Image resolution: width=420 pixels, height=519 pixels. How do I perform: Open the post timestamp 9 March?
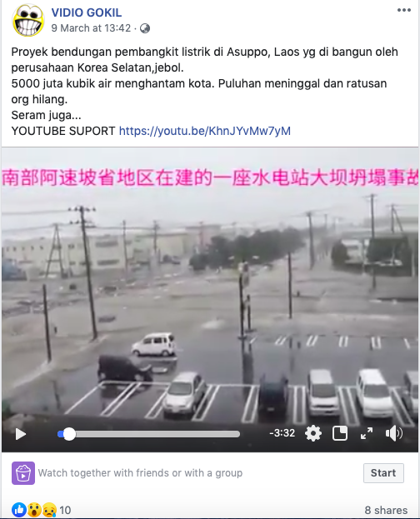click(91, 28)
